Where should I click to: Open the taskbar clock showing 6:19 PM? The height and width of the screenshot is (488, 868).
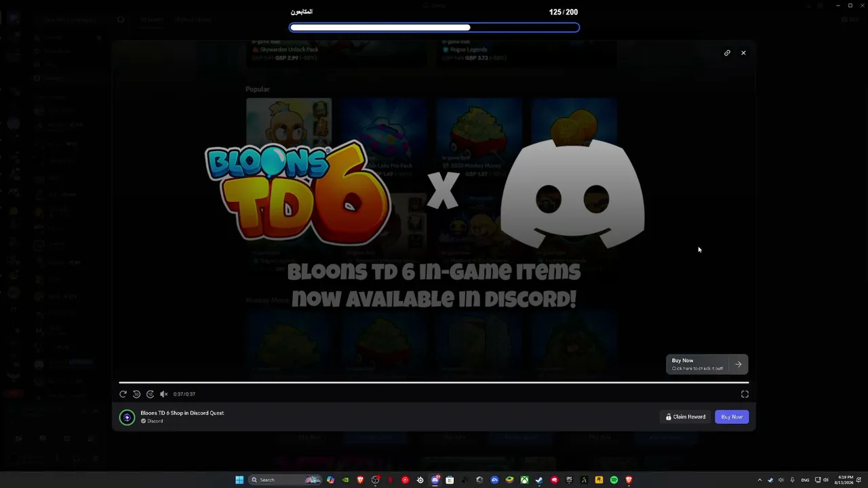(x=845, y=480)
